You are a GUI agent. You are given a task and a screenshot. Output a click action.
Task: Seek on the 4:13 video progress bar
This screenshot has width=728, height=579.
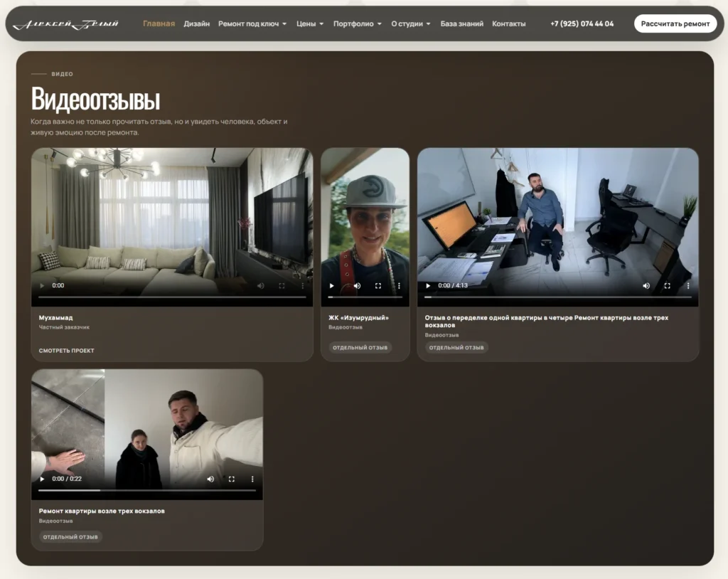(x=558, y=297)
